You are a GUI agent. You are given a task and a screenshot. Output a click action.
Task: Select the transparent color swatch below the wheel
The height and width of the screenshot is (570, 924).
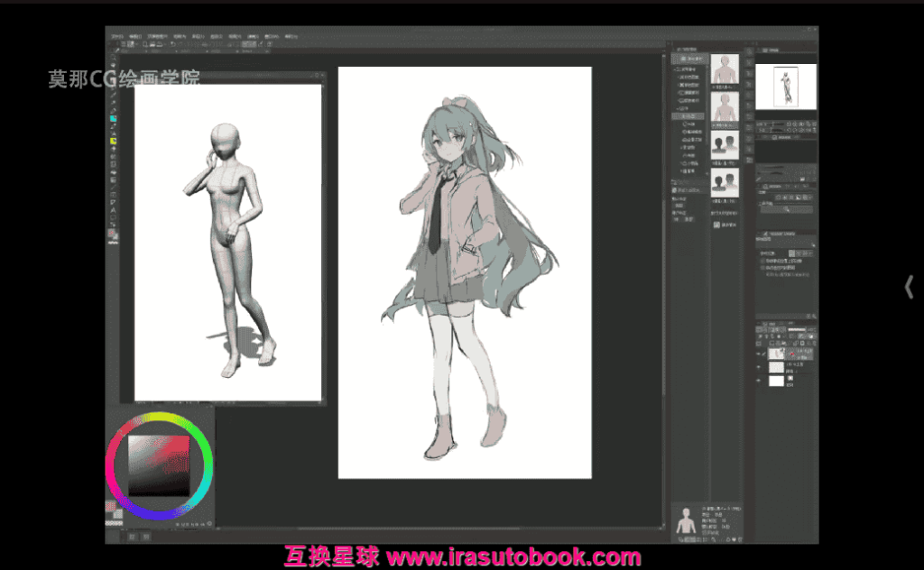[114, 523]
